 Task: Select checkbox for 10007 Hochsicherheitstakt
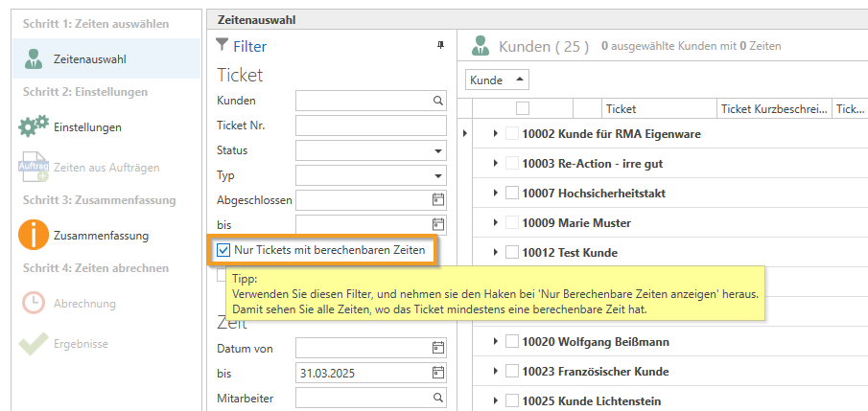tap(512, 194)
